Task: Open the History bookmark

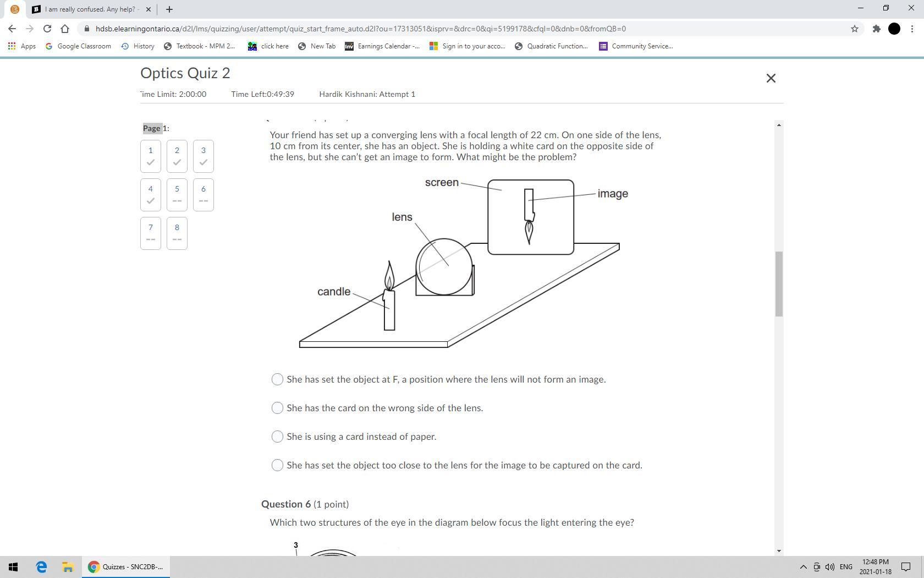Action: (x=137, y=46)
